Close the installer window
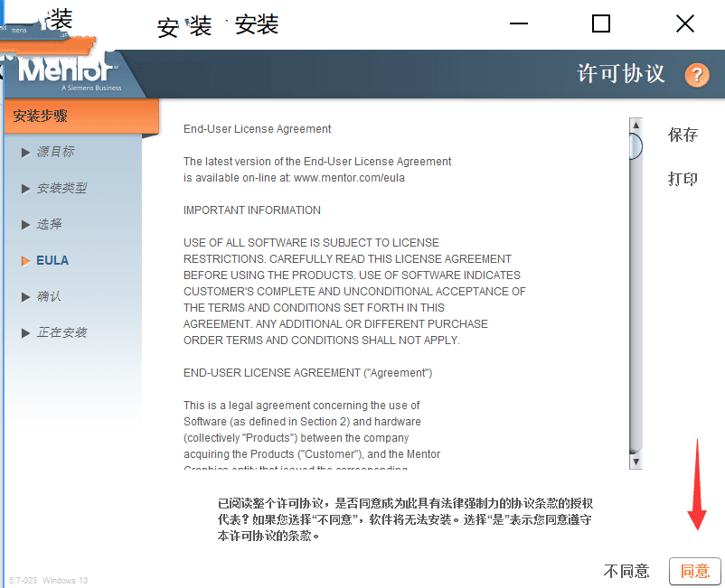Image resolution: width=725 pixels, height=588 pixels. (x=685, y=23)
